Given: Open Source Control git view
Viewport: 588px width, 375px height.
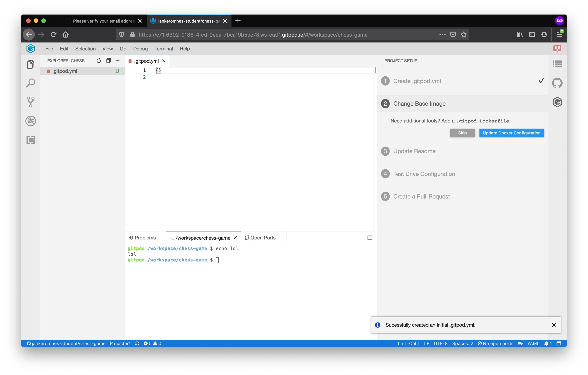Looking at the screenshot, I should (30, 102).
